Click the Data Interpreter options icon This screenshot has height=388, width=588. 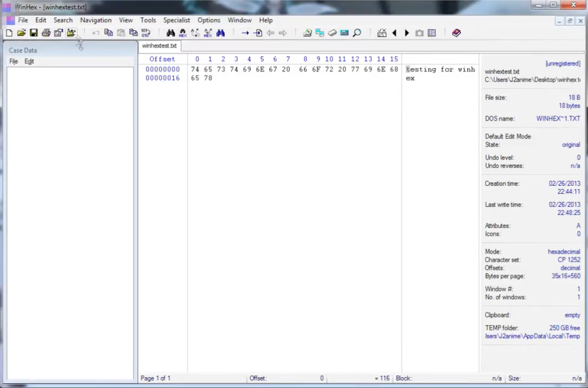coord(382,33)
